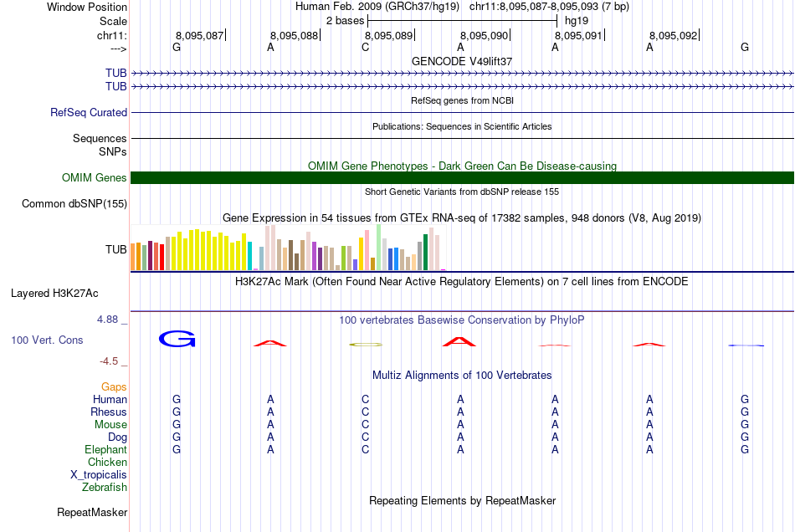The image size is (795, 532).
Task: Open the RefSeq Curated track label
Action: 89,112
